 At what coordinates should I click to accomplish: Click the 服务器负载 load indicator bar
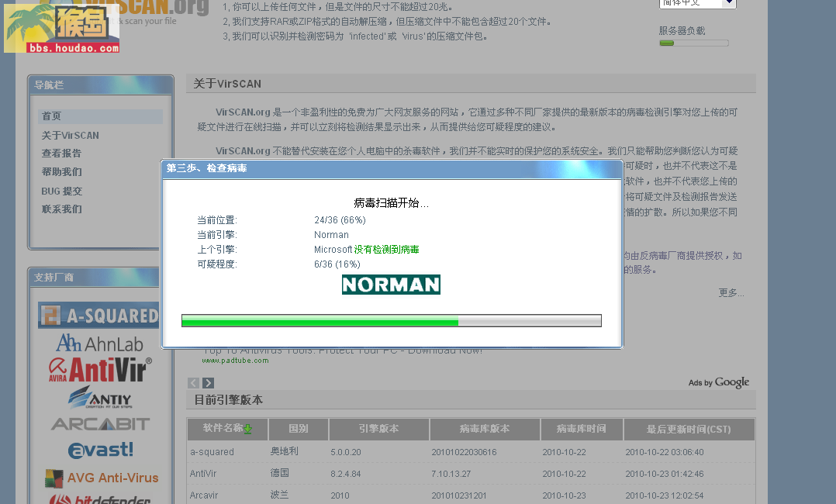coord(693,43)
